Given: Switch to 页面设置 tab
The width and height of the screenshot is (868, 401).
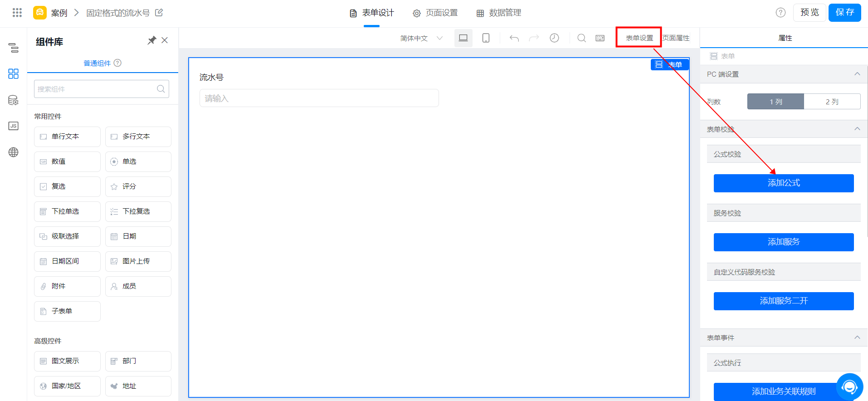Looking at the screenshot, I should pos(435,13).
